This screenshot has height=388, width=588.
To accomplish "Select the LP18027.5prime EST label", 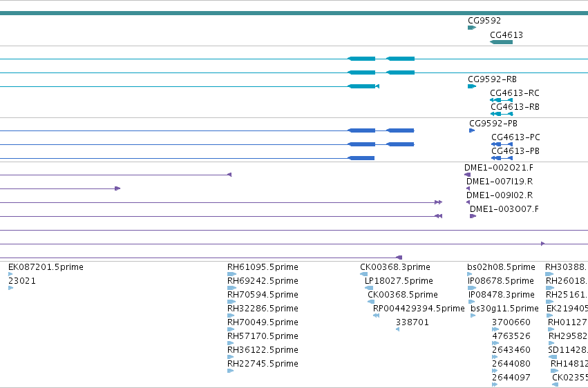I will click(399, 281).
